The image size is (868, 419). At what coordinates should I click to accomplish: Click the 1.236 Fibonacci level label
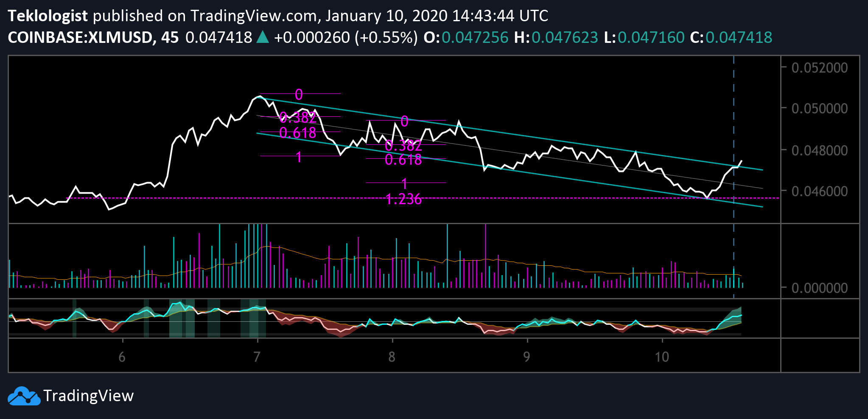pyautogui.click(x=404, y=199)
